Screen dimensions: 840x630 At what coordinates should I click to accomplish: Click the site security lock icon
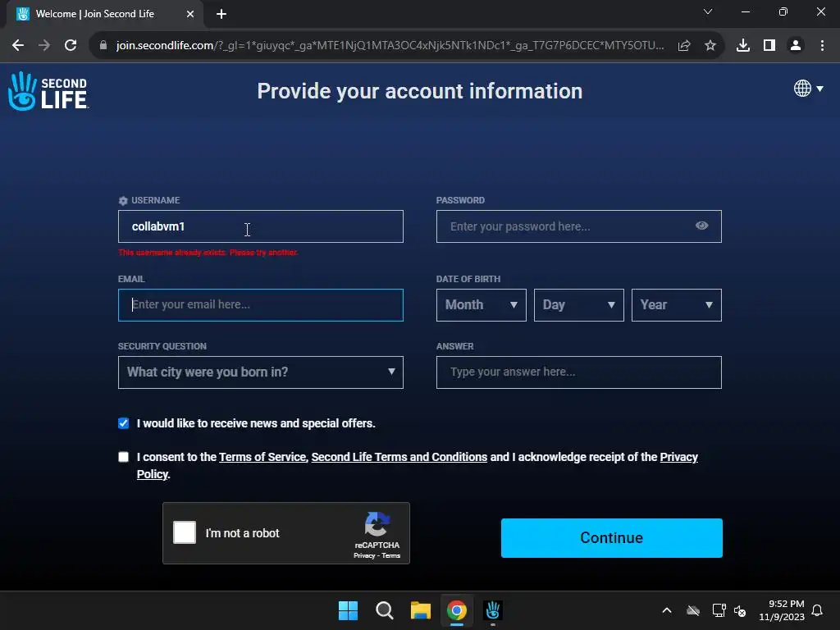pos(103,46)
